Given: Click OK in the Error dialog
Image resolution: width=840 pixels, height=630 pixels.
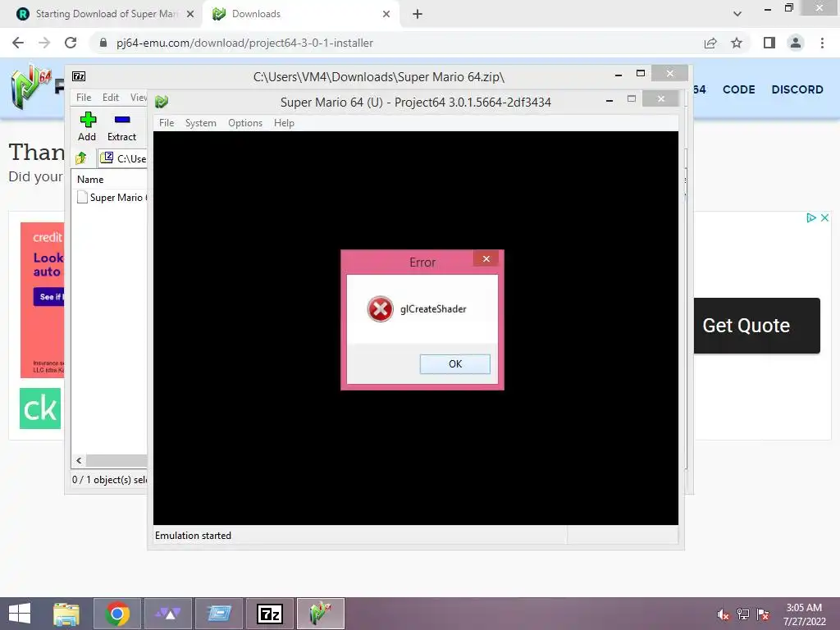Looking at the screenshot, I should pyautogui.click(x=454, y=363).
